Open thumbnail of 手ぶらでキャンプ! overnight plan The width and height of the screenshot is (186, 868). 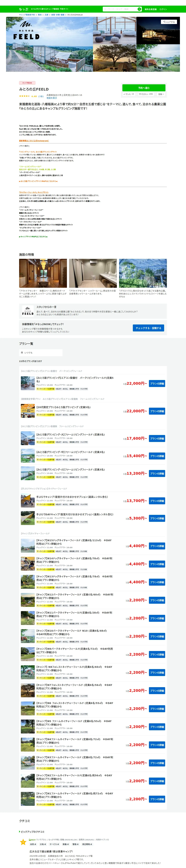coord(28,501)
